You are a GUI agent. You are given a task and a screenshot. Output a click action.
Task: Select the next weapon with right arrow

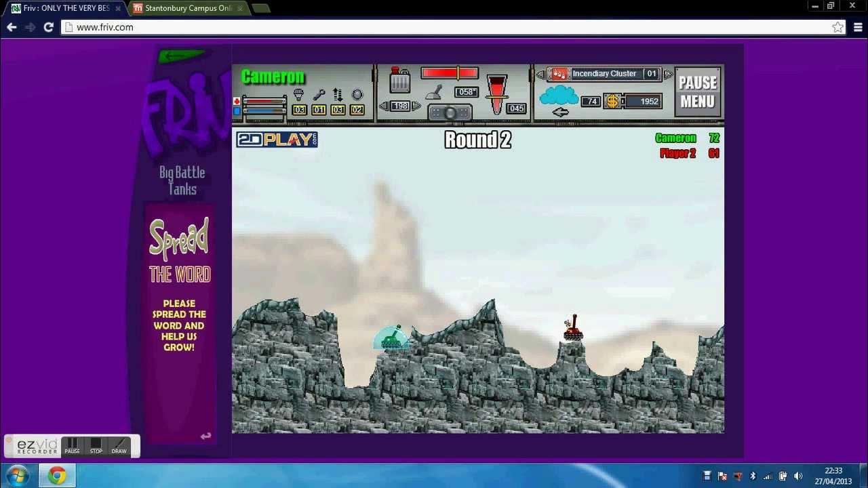pyautogui.click(x=668, y=74)
